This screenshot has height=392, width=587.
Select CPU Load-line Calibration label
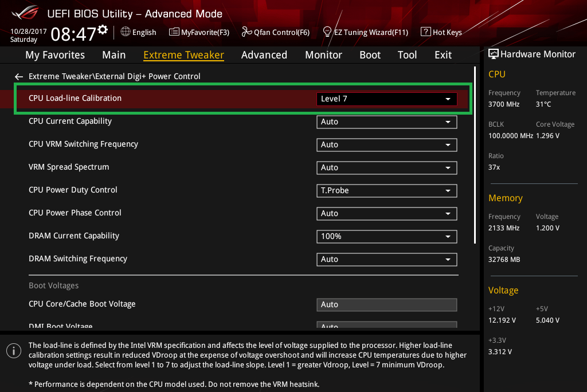pyautogui.click(x=75, y=98)
